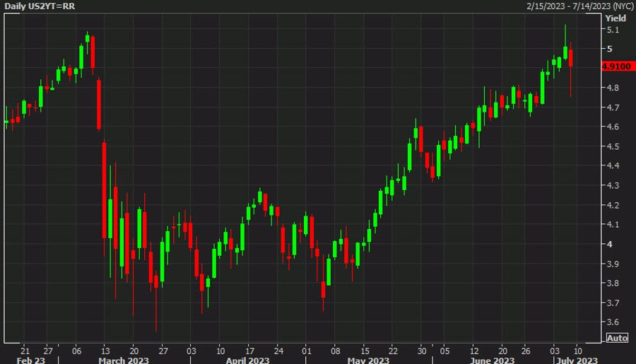
Task: Click the Auto scale button
Action: pyautogui.click(x=617, y=338)
